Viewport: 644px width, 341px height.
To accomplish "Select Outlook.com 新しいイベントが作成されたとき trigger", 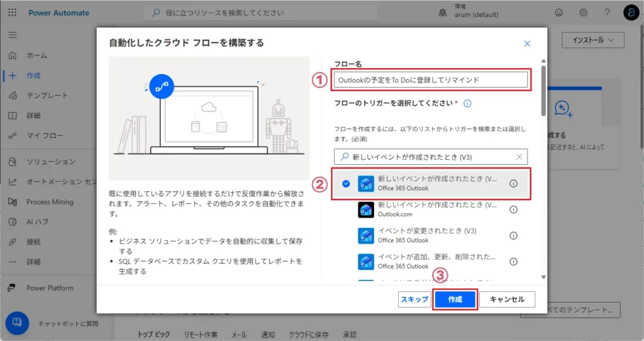I will pos(431,210).
